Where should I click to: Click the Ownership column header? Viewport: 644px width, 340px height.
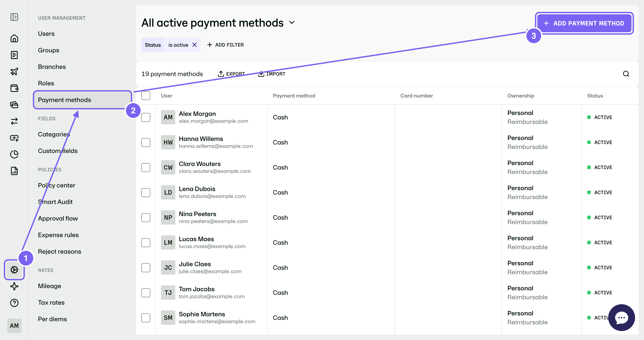click(521, 96)
